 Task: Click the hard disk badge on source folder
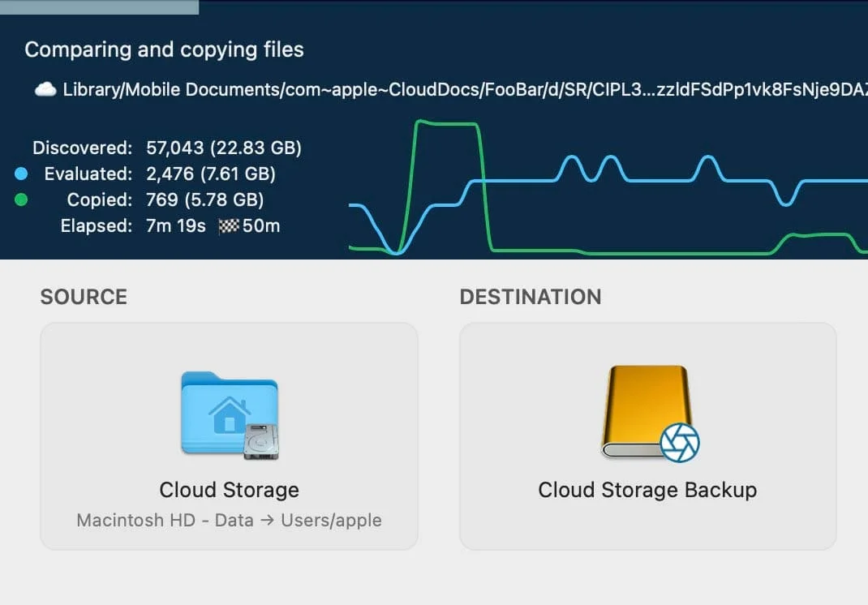[261, 440]
